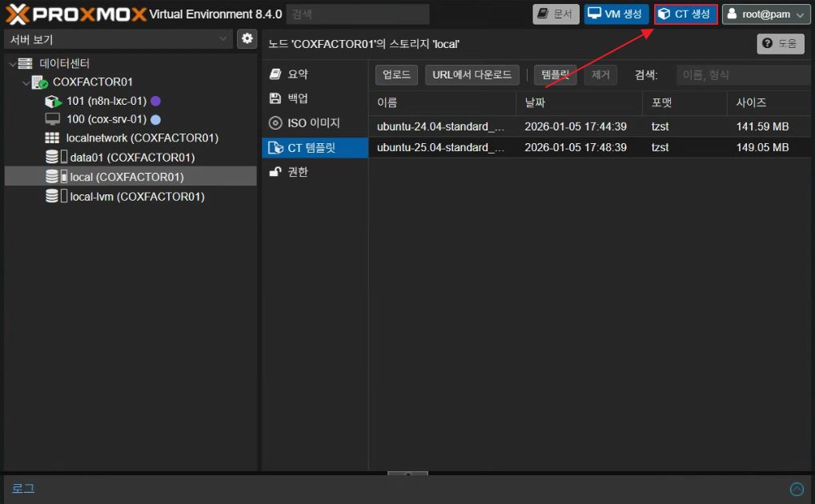
Task: Focus the top 검색 search field
Action: click(358, 14)
